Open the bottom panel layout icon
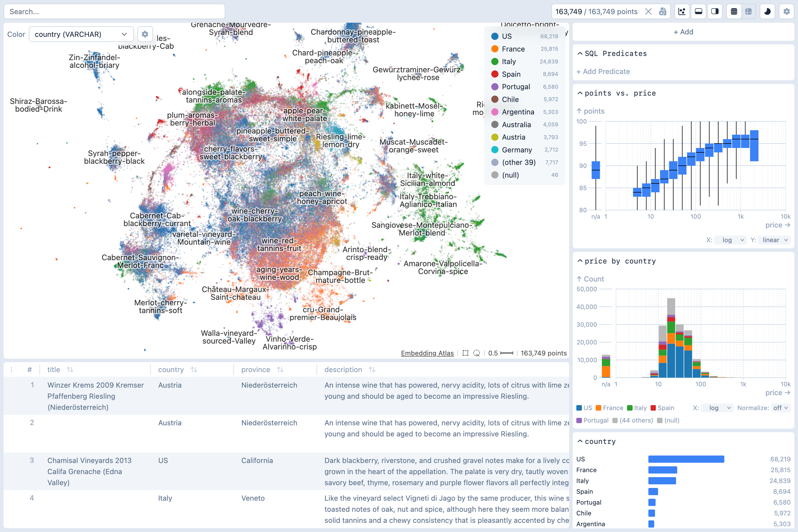The height and width of the screenshot is (532, 798). (x=698, y=11)
